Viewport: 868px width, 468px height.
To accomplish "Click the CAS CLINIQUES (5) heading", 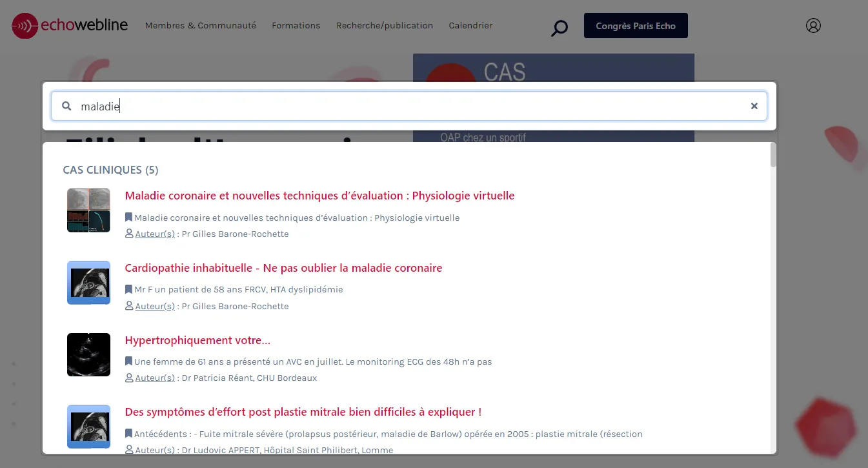I will click(x=110, y=170).
